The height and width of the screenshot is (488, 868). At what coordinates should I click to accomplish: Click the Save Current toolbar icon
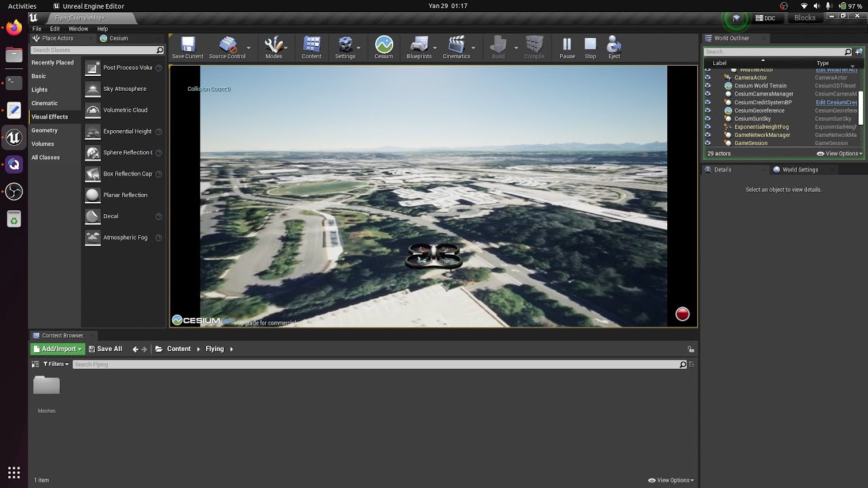click(187, 47)
